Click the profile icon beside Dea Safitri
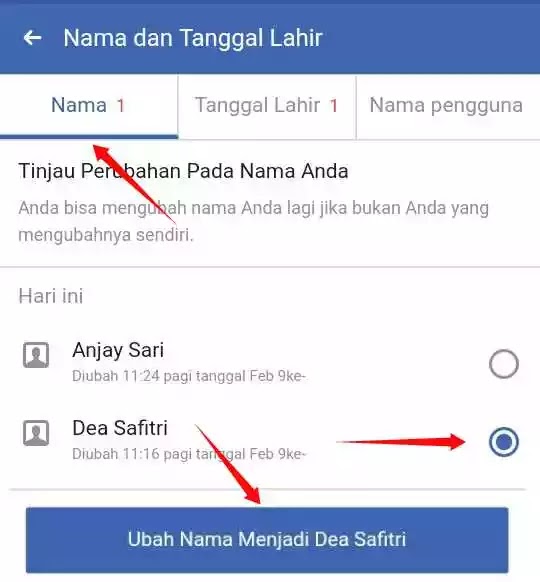Image resolution: width=540 pixels, height=582 pixels. 36,433
